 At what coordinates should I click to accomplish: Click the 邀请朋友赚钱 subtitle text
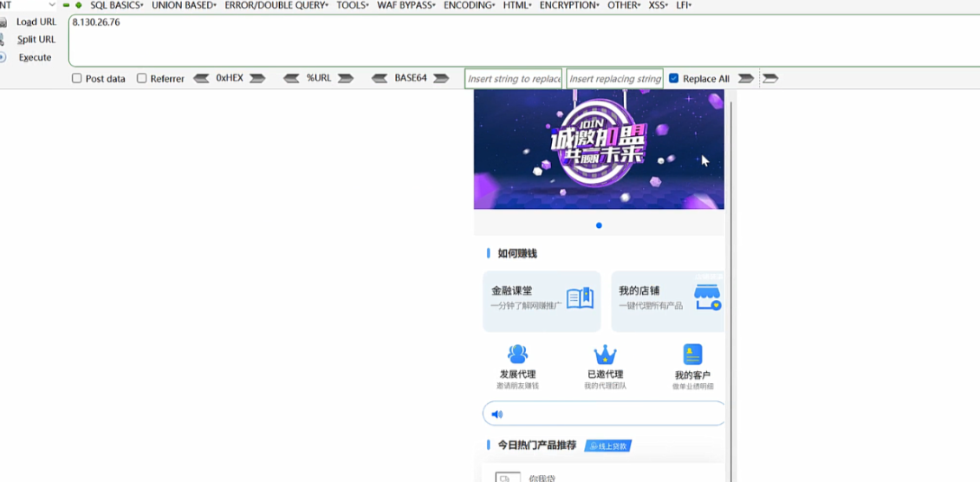pos(517,387)
